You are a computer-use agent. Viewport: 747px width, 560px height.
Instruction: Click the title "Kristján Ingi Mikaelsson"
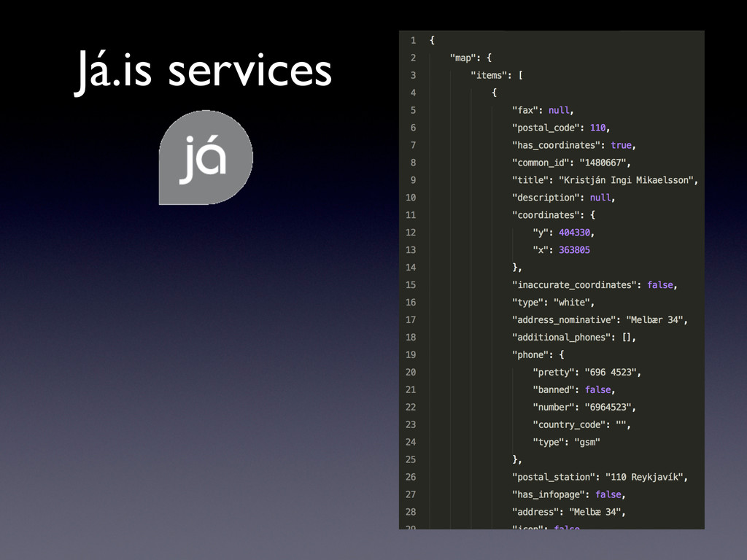point(627,180)
